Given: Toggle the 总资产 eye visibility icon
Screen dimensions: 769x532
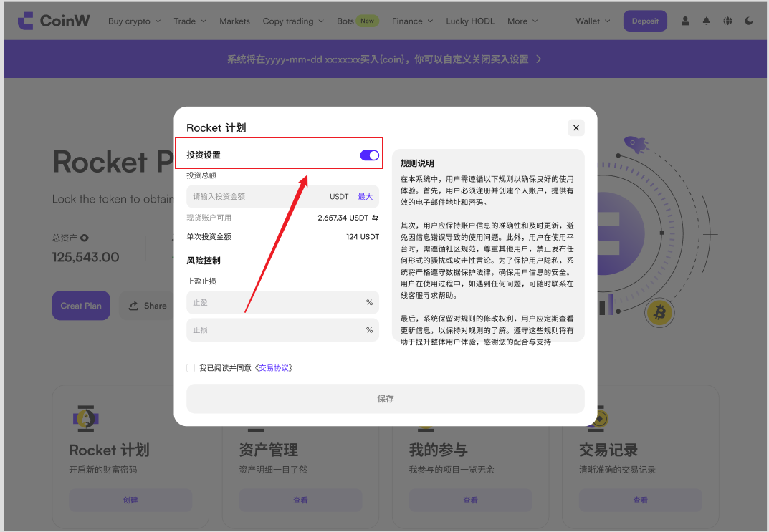Looking at the screenshot, I should 85,238.
